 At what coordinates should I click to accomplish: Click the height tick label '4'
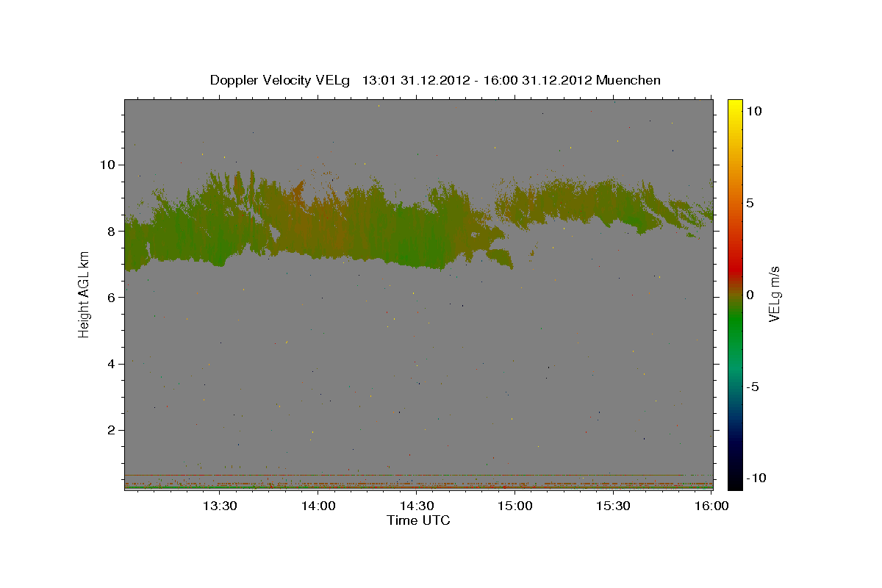tap(110, 364)
